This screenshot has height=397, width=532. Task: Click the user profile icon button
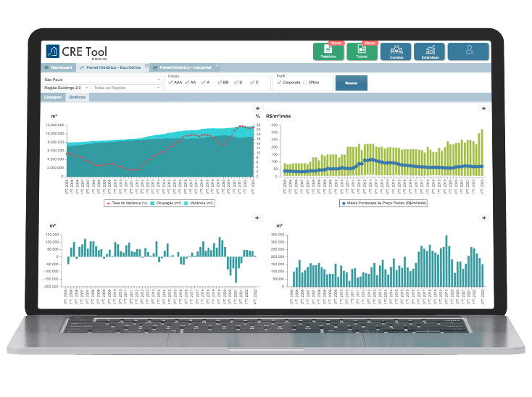(467, 51)
